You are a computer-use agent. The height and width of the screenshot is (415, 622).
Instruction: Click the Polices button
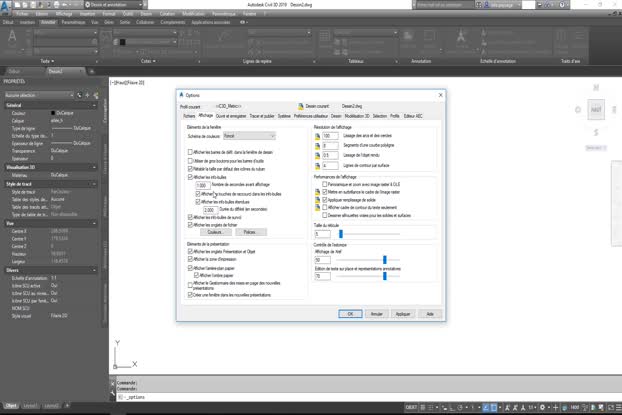coord(250,232)
